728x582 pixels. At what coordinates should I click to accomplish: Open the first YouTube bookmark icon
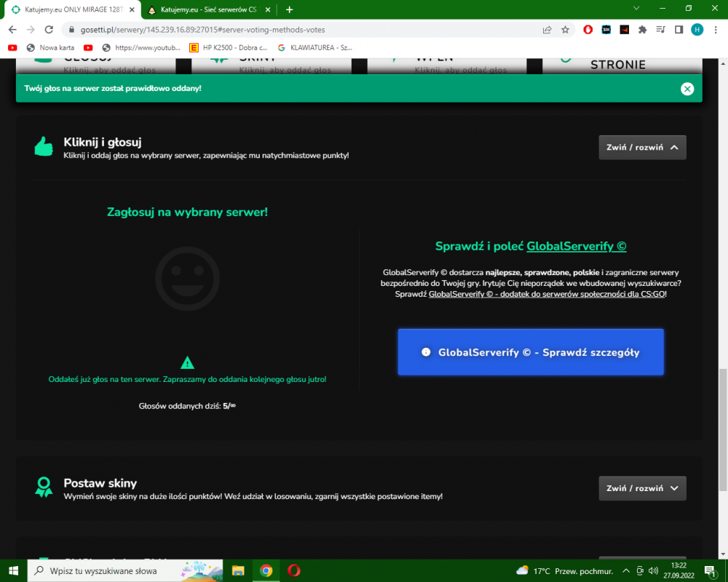click(x=12, y=47)
